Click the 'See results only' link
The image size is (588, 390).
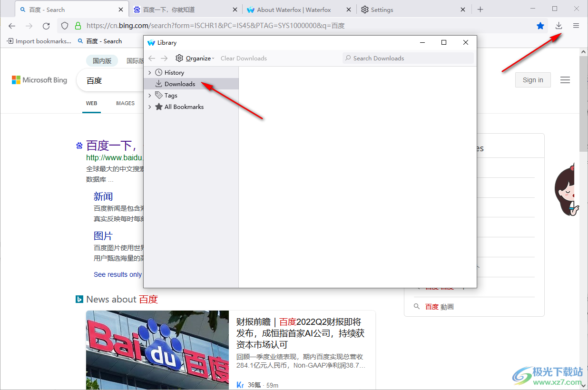(118, 274)
